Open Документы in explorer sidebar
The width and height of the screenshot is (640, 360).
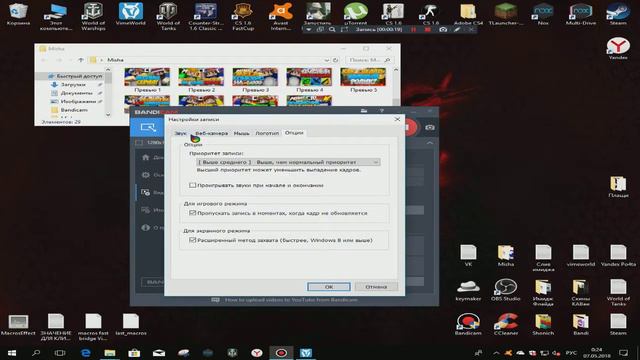76,93
